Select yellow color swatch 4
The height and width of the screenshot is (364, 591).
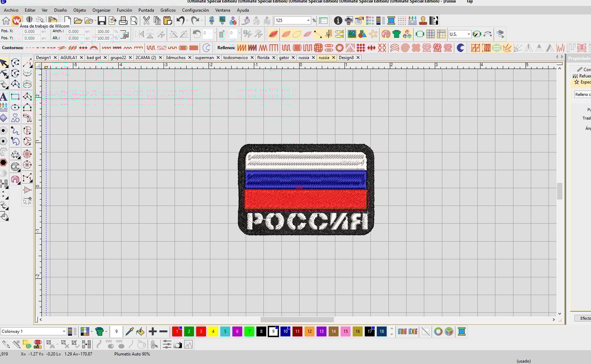[x=213, y=332]
